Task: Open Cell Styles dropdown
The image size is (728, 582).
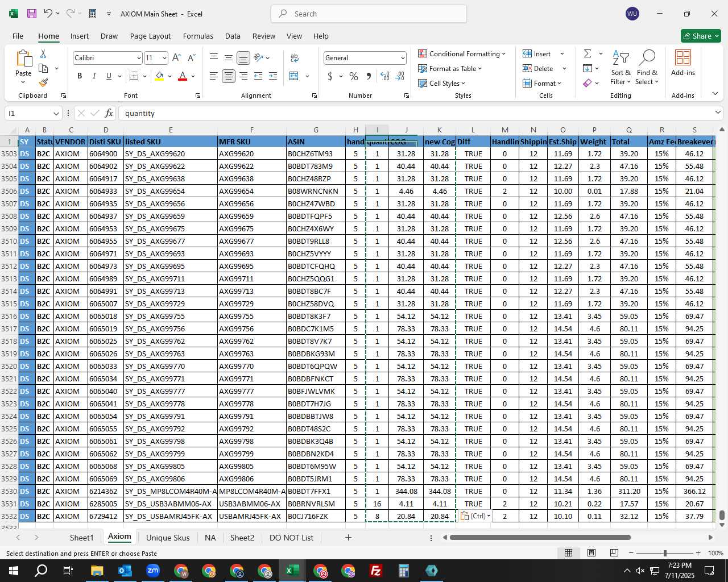Action: click(442, 83)
